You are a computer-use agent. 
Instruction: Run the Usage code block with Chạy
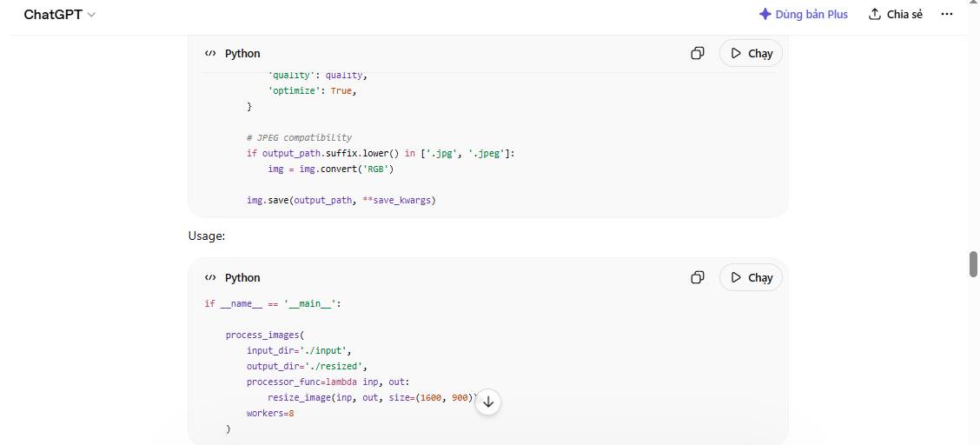point(751,277)
